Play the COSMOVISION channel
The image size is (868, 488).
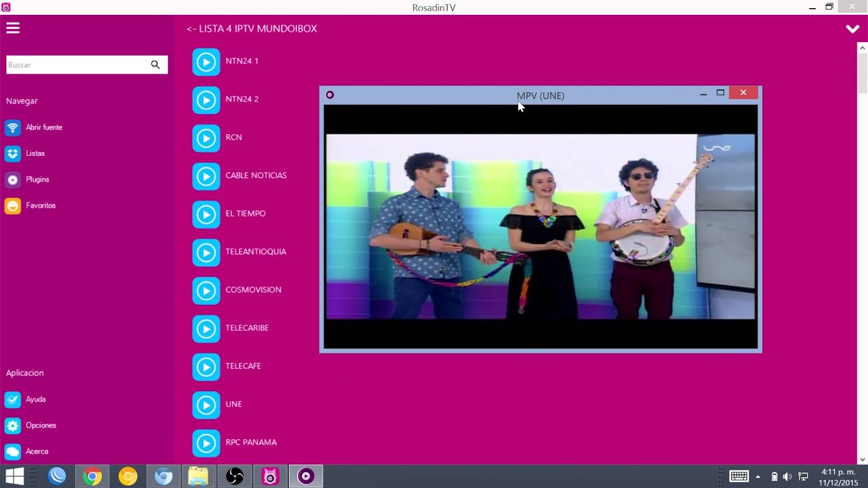pos(206,290)
